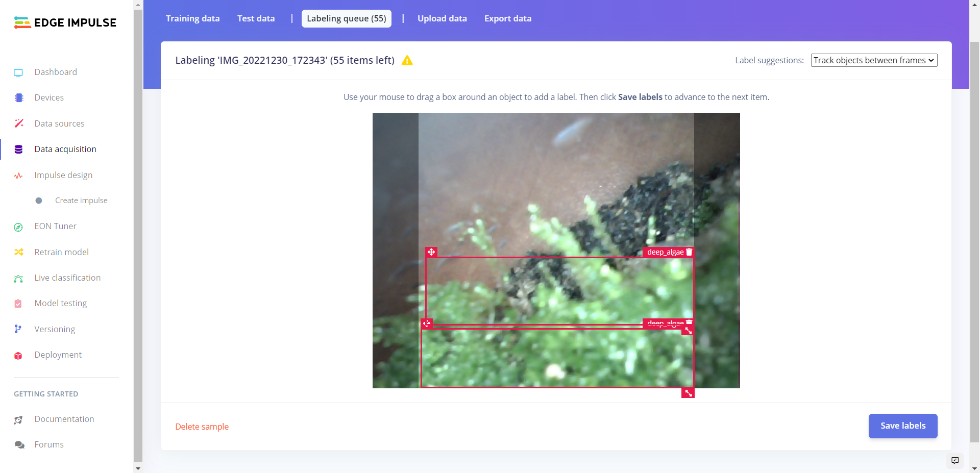Image resolution: width=980 pixels, height=473 pixels.
Task: Click the Edge Impulse logo
Action: click(x=65, y=22)
